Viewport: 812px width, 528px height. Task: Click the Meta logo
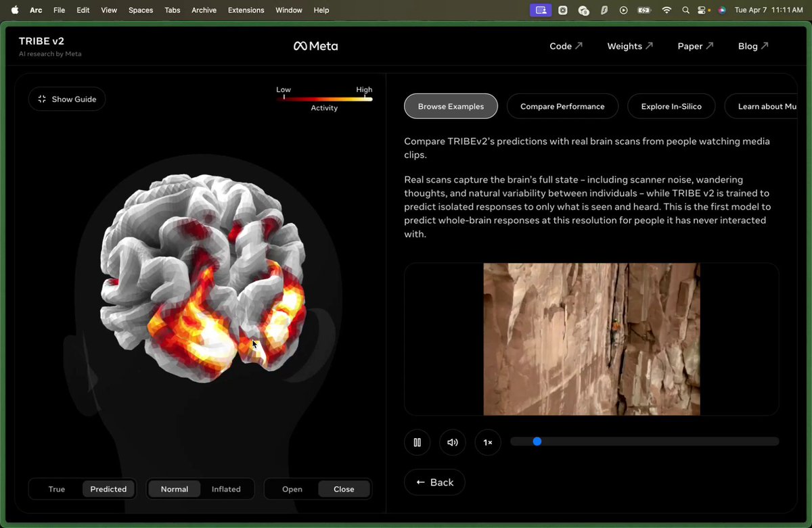pos(315,46)
